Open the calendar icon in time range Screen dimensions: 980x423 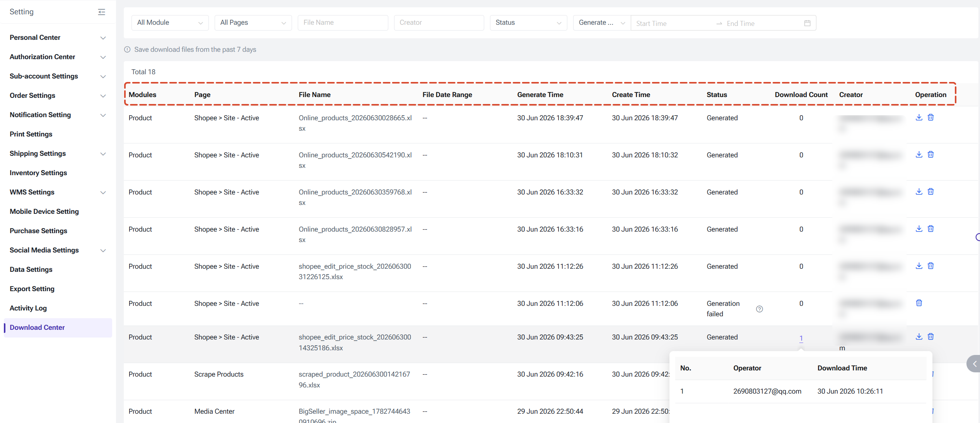tap(807, 23)
